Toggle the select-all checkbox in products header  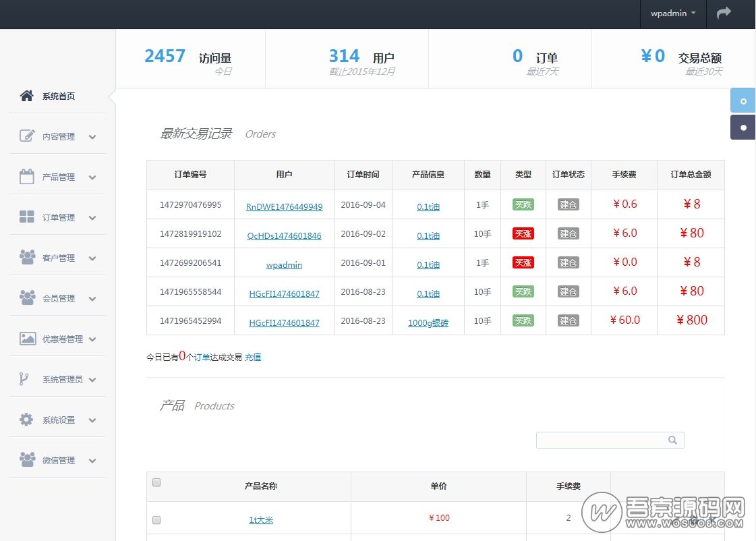156,482
